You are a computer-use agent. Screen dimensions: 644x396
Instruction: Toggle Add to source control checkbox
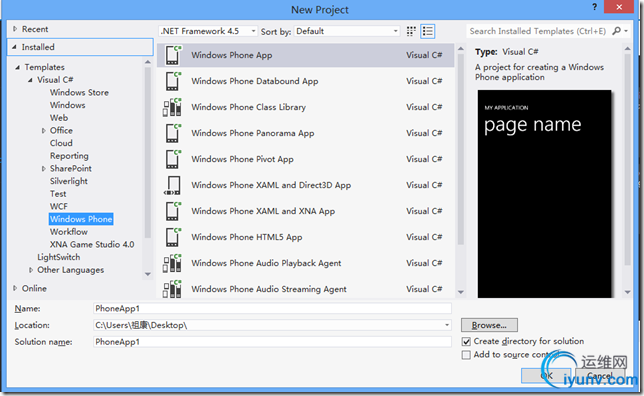pos(466,355)
